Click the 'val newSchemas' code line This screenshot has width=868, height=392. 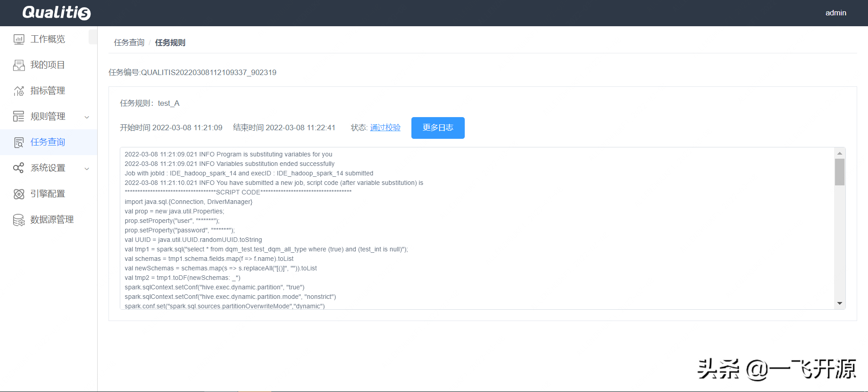click(221, 268)
